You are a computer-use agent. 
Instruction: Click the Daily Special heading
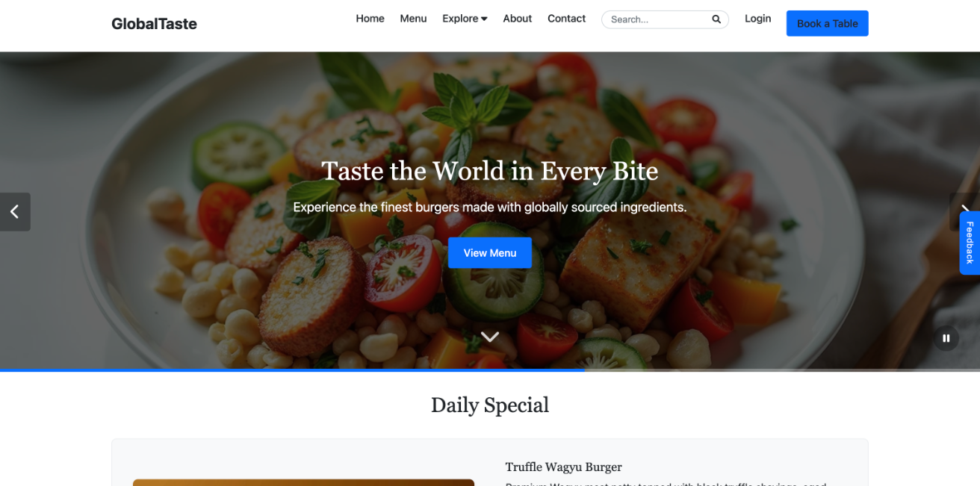pyautogui.click(x=490, y=405)
